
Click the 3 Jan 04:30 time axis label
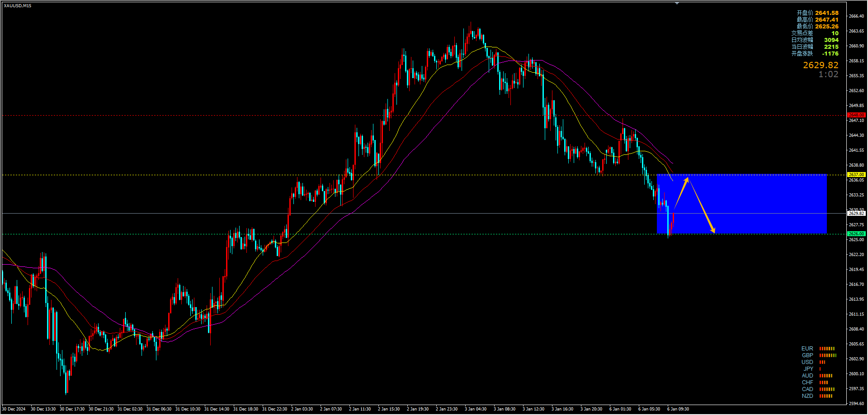point(476,409)
